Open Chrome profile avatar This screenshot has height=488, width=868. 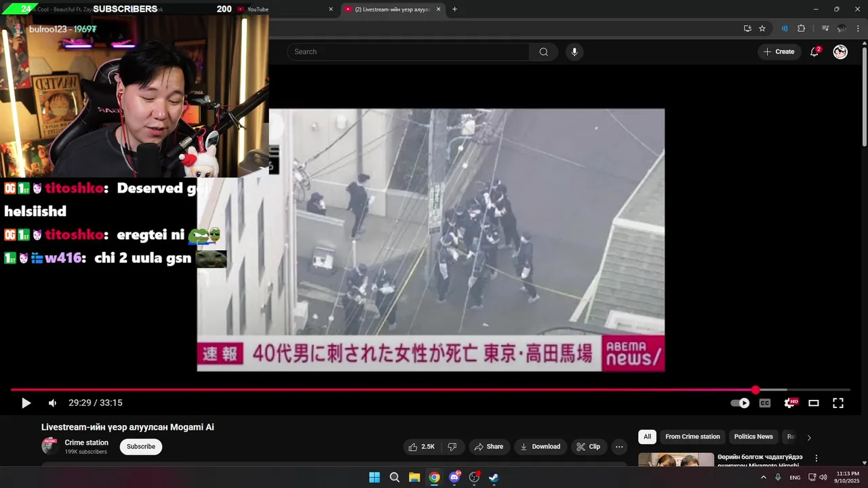842,28
